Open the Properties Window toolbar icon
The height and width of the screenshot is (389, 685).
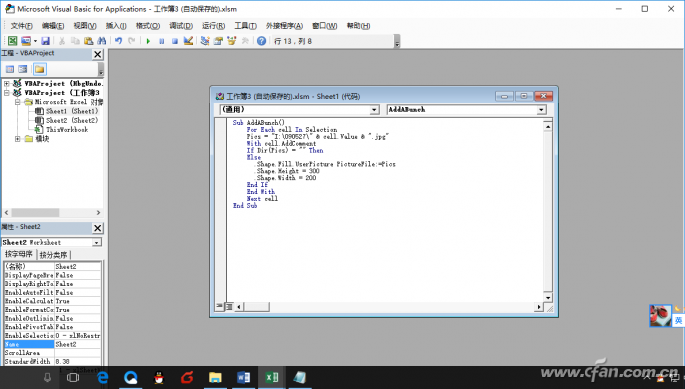[218, 41]
